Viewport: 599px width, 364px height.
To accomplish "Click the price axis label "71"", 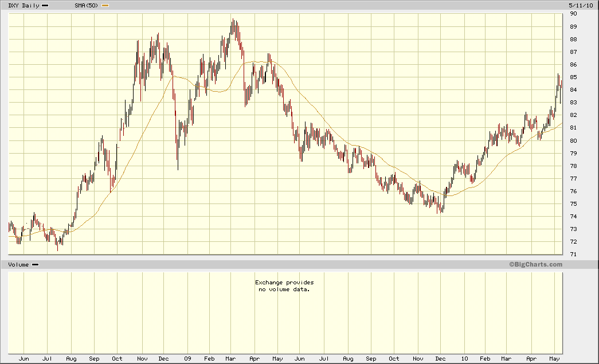I will click(x=573, y=254).
